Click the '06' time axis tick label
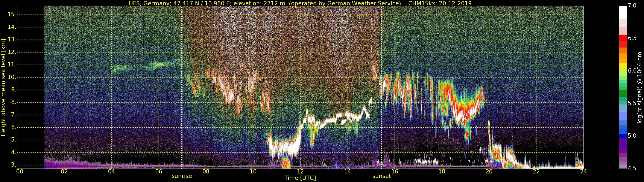This screenshot has width=644, height=182. tap(158, 172)
